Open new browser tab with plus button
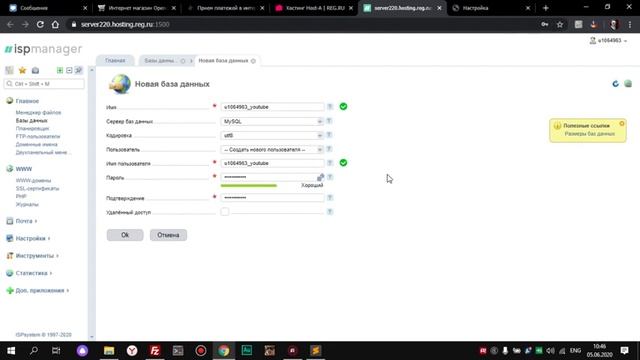The image size is (640, 360). [x=545, y=8]
